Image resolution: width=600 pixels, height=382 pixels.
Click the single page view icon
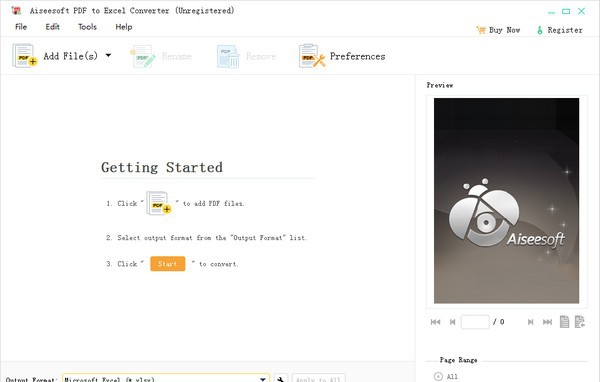564,322
